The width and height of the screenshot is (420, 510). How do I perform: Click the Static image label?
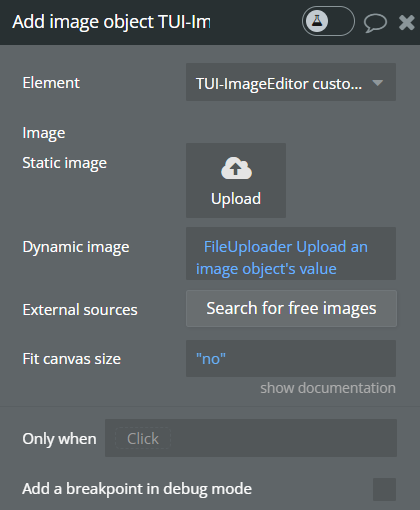[65, 163]
